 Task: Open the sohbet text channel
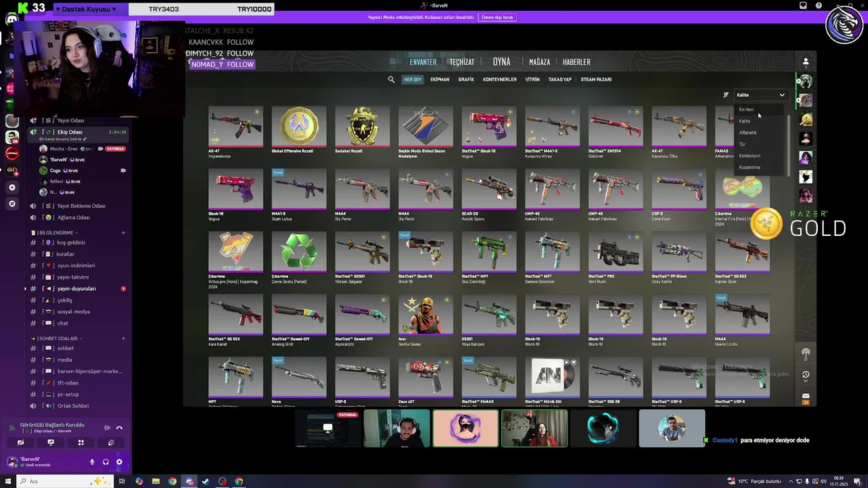pos(76,348)
